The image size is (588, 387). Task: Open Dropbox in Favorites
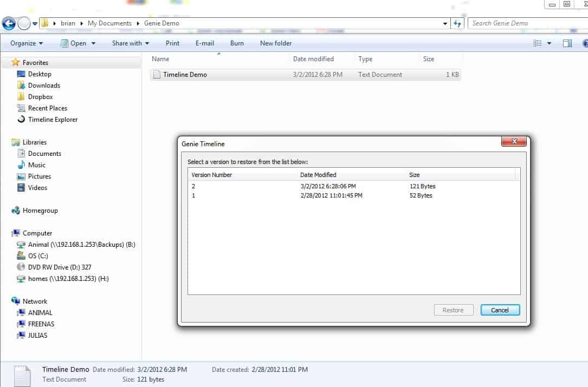coord(40,97)
